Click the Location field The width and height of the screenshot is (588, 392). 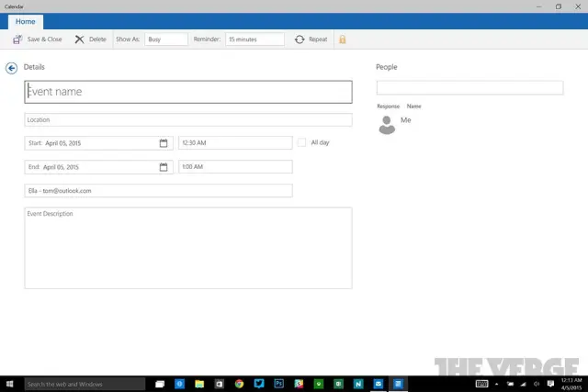[x=187, y=120]
